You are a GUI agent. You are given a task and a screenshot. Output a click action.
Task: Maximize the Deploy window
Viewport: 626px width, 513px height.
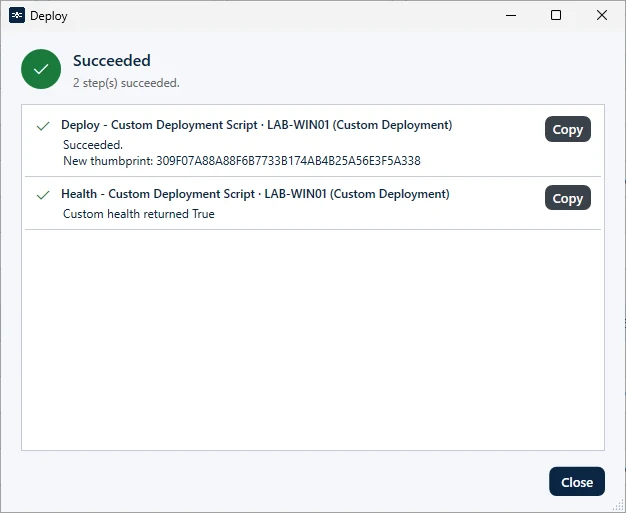point(556,16)
